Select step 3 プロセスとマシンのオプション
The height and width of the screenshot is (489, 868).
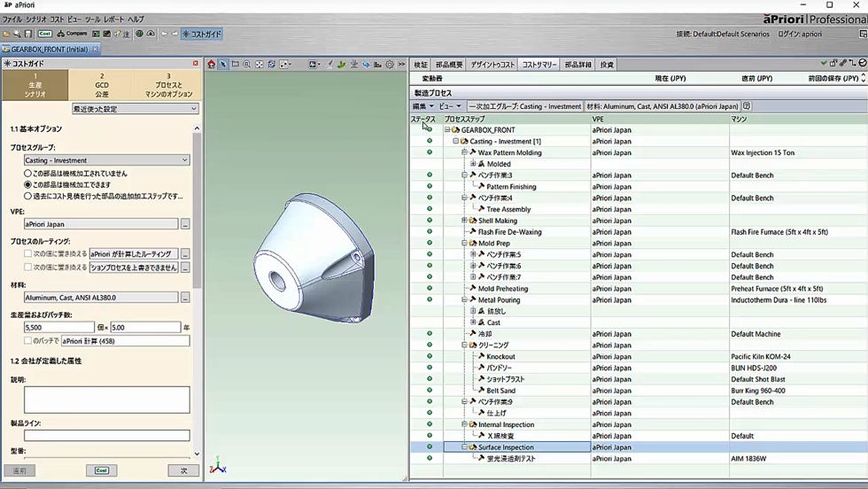coord(168,85)
